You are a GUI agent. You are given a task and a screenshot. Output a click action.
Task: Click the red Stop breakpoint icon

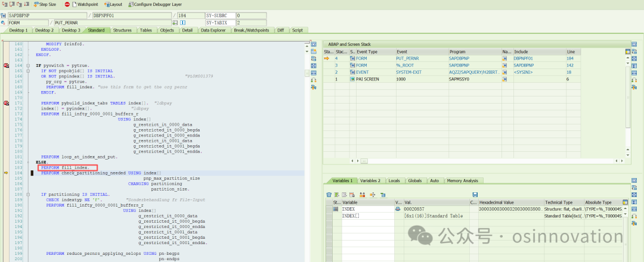67,4
